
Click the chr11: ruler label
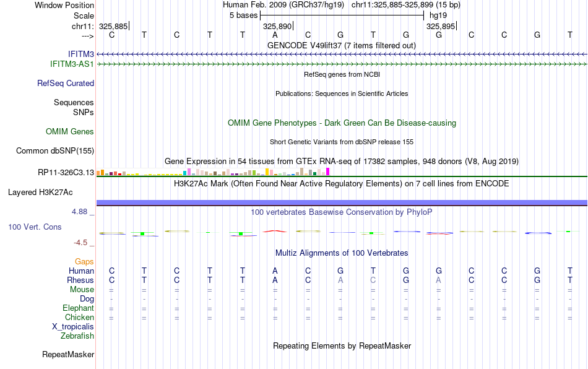(82, 26)
